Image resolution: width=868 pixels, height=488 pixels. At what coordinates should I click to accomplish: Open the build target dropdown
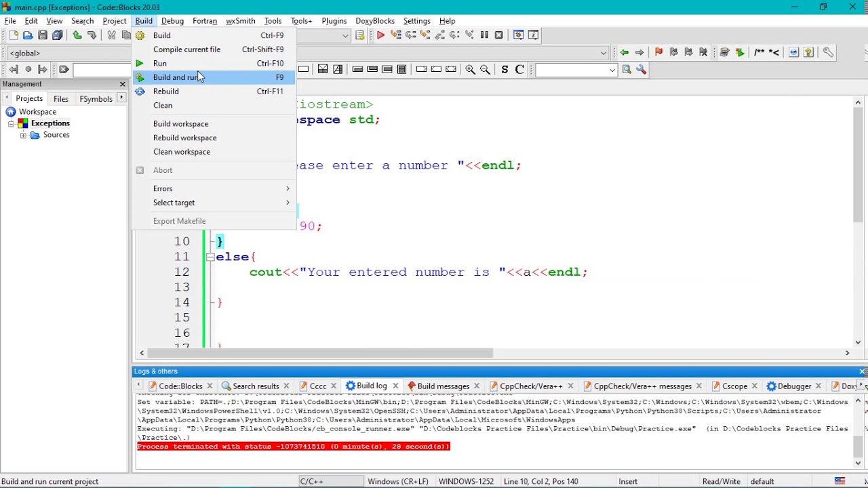point(345,35)
